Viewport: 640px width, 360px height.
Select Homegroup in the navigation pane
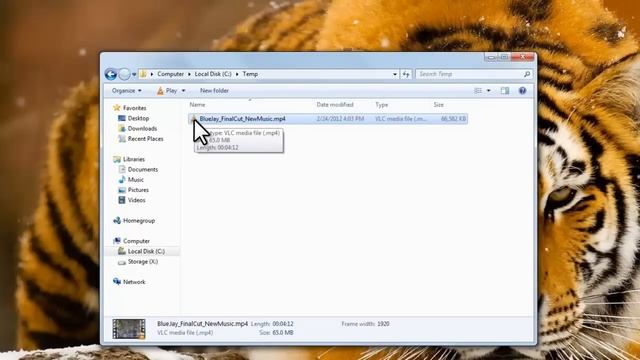coord(139,220)
